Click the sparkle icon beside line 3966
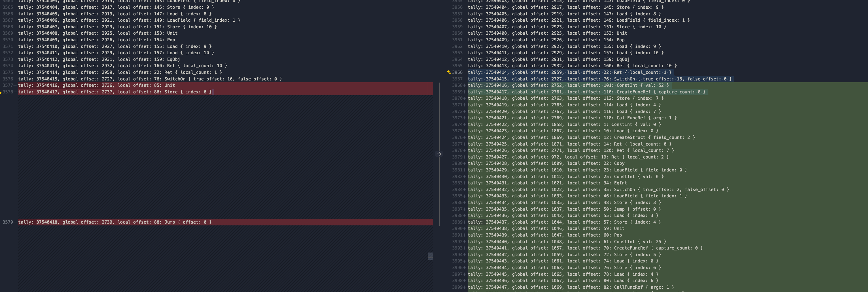The image size is (868, 292). [449, 72]
